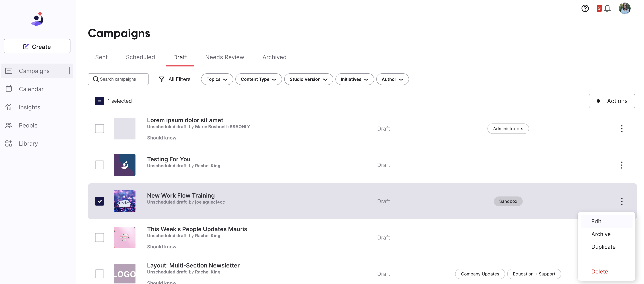This screenshot has width=644, height=284.
Task: Switch to the Scheduled tab
Action: coord(140,57)
